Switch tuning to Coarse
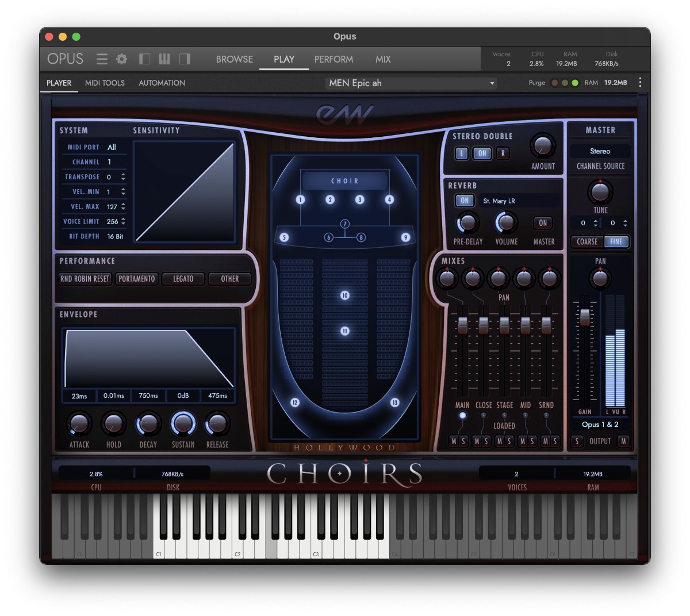 click(x=587, y=242)
